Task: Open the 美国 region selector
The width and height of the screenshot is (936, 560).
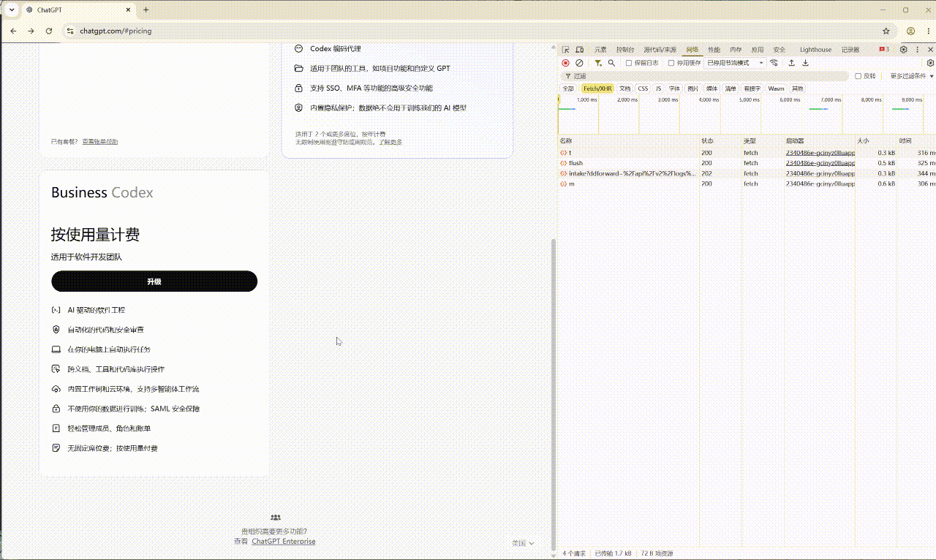Action: (x=523, y=543)
